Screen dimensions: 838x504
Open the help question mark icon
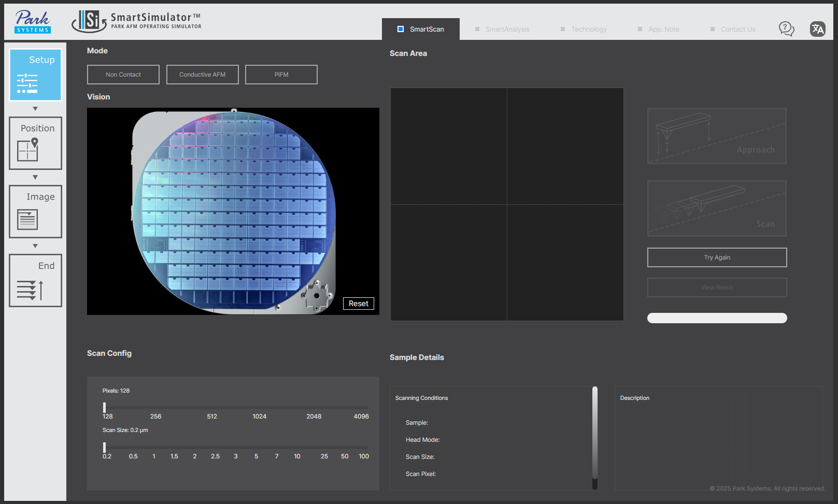[x=786, y=29]
